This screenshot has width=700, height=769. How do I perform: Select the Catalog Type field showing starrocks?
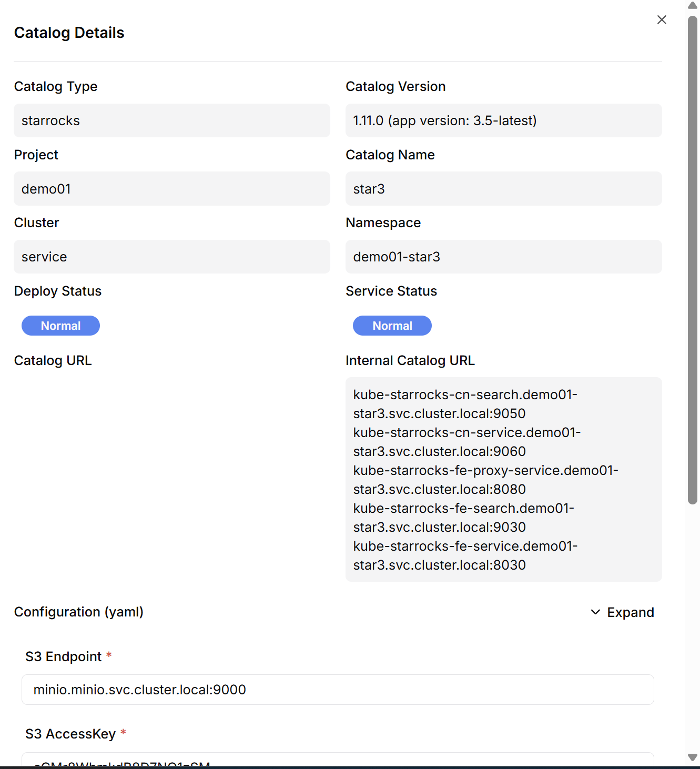coord(171,120)
